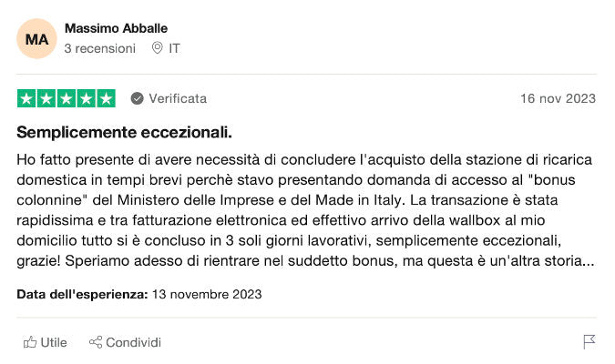Open the "Semplicemente eccezionali." review title
The width and height of the screenshot is (615, 364).
(x=124, y=133)
